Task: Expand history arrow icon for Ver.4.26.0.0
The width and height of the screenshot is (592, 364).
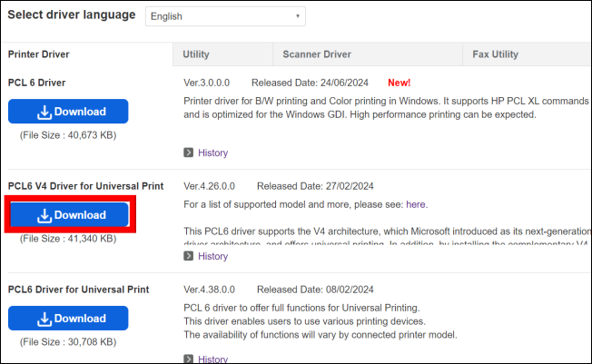Action: 188,256
